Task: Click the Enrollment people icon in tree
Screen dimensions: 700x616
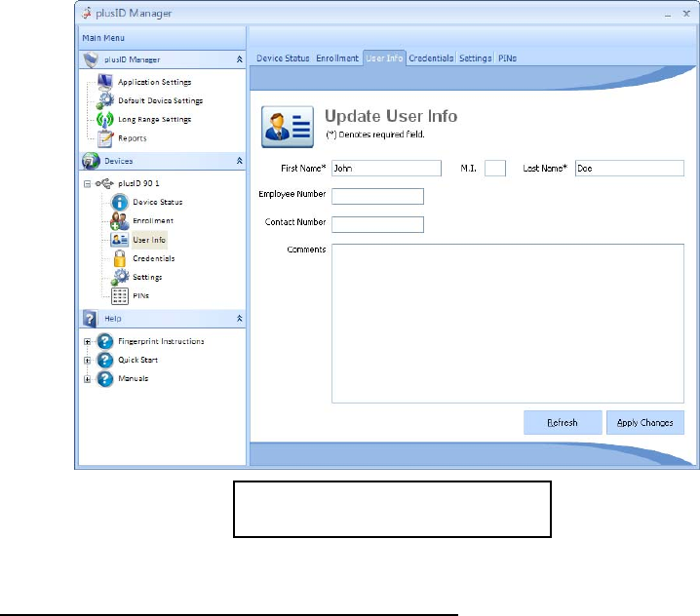Action: click(120, 221)
